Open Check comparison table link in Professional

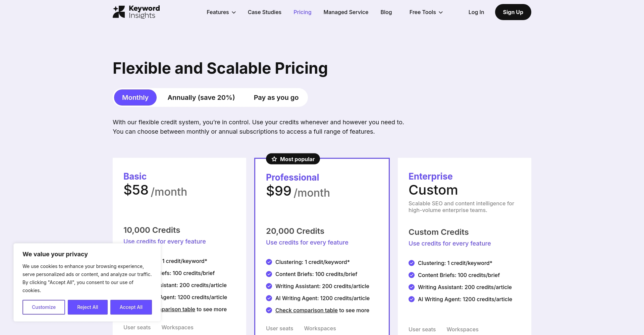306,310
